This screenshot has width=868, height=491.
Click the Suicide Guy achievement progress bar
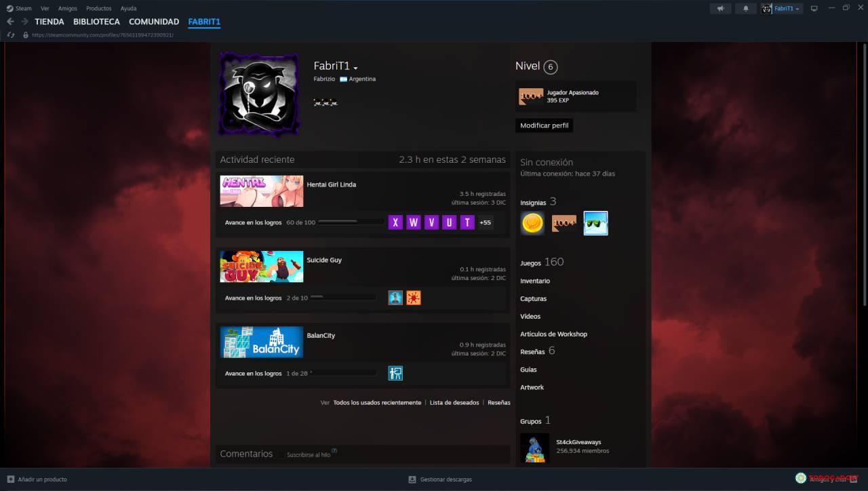tap(343, 298)
